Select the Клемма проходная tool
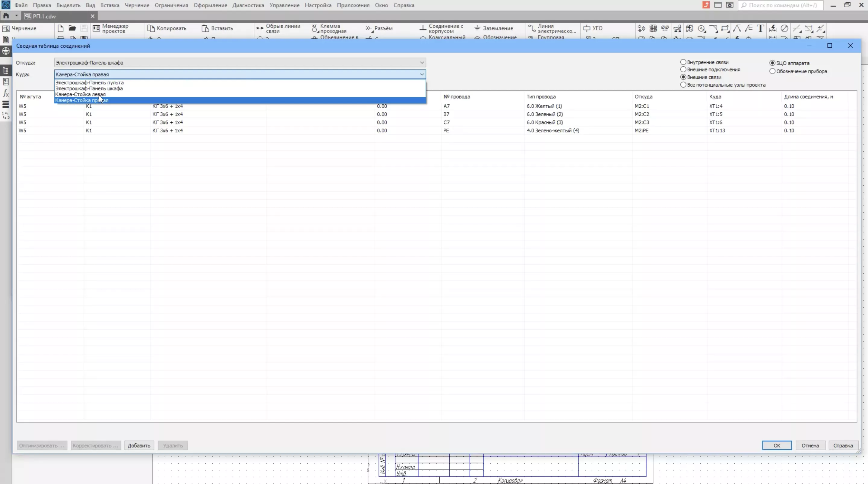The height and width of the screenshot is (484, 868). (315, 28)
